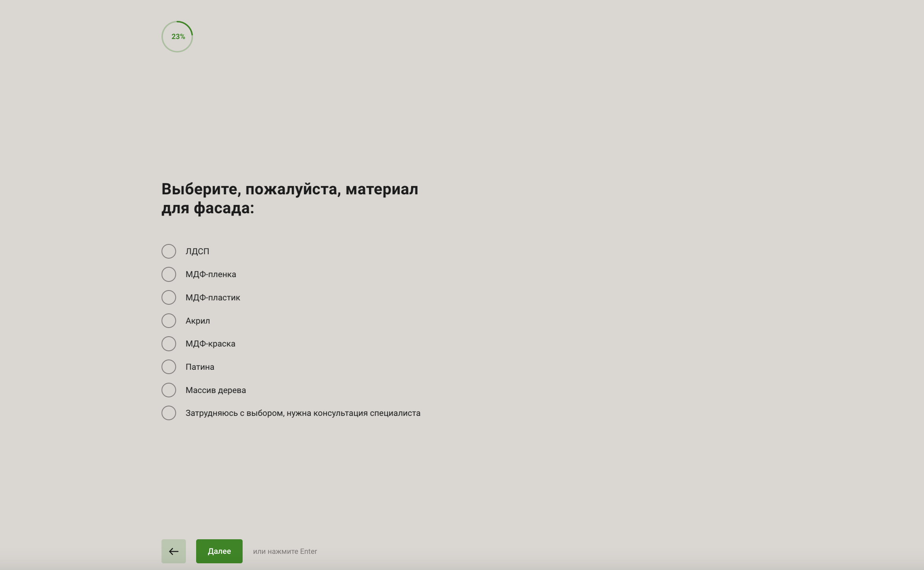Click the 'Акрил' label text

pyautogui.click(x=198, y=321)
